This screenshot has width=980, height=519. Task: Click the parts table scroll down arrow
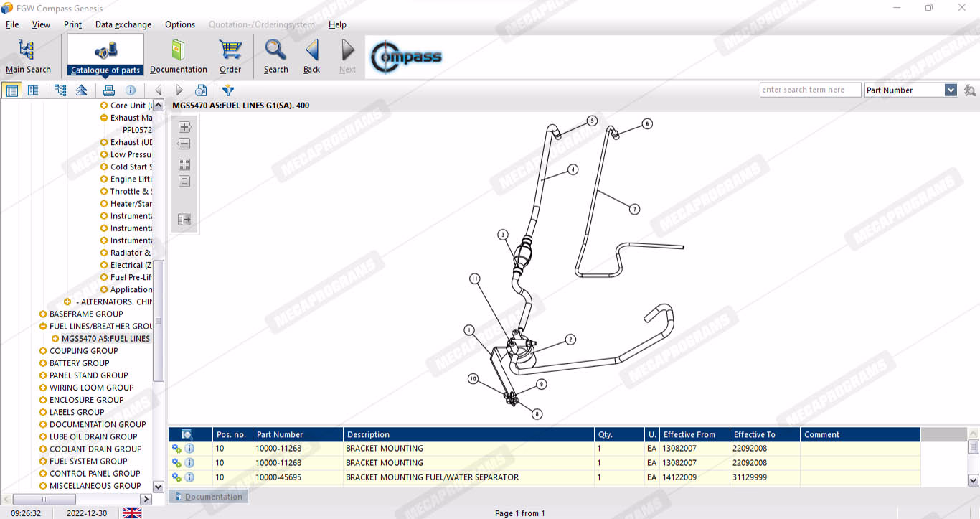974,480
